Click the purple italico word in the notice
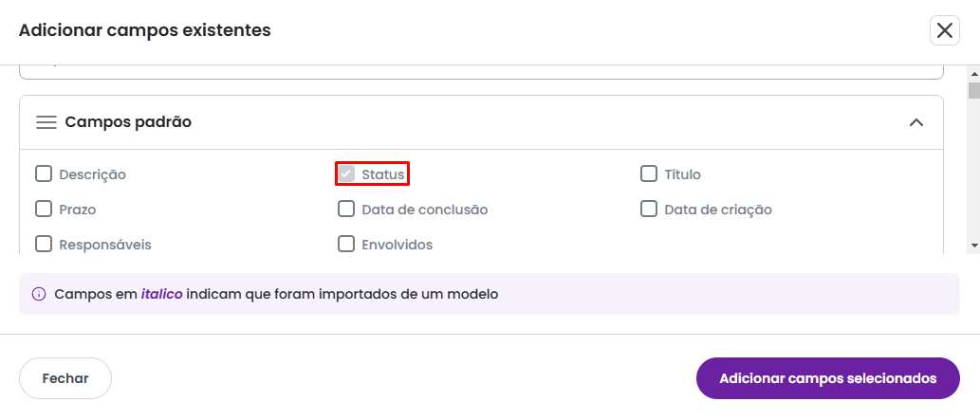This screenshot has height=420, width=980. (x=162, y=294)
